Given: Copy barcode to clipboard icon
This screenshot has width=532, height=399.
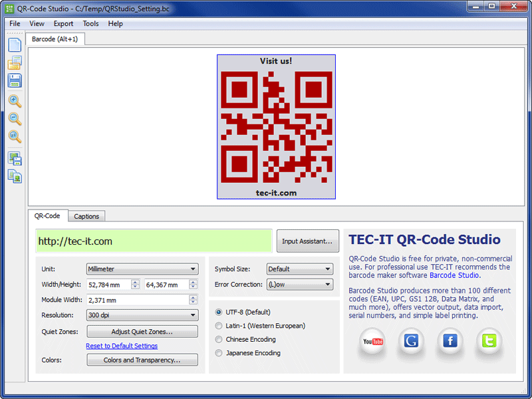Looking at the screenshot, I should click(x=15, y=176).
